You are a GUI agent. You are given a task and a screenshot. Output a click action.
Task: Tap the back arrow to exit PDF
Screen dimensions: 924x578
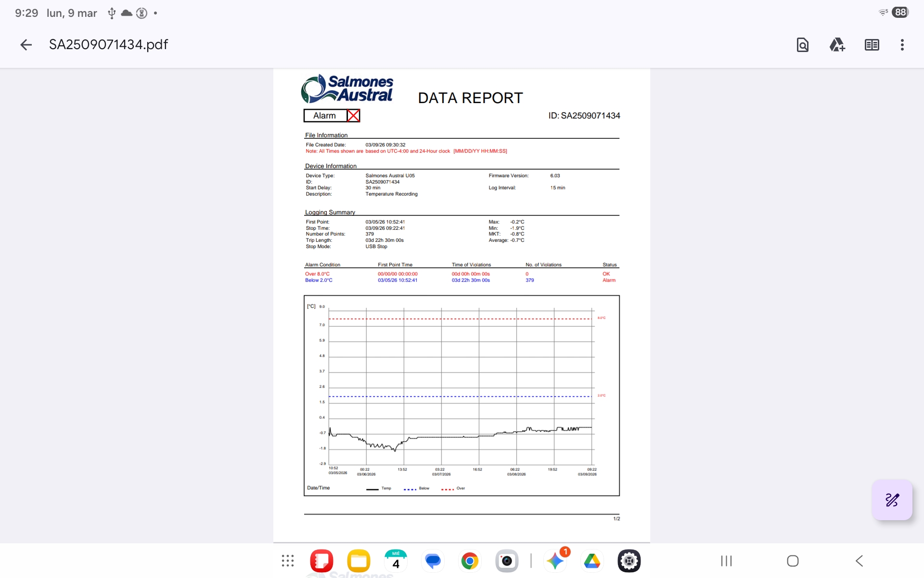pyautogui.click(x=26, y=45)
